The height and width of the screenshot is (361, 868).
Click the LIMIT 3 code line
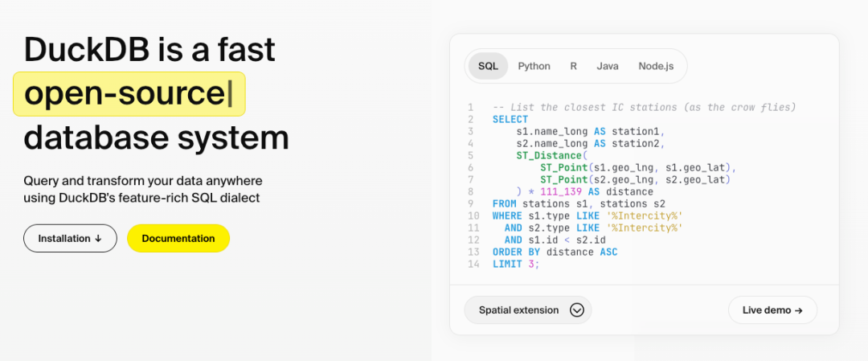tap(515, 264)
